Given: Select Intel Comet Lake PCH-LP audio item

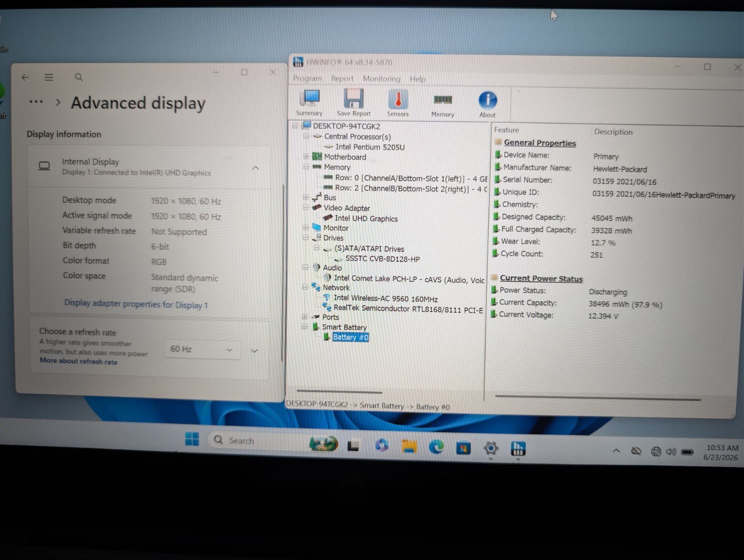Looking at the screenshot, I should pos(409,279).
